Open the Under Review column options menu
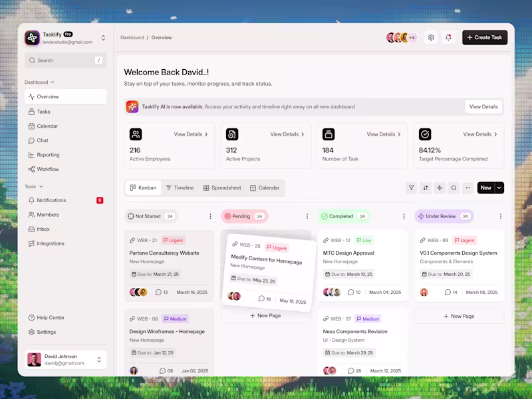The width and height of the screenshot is (532, 399). coord(501,216)
